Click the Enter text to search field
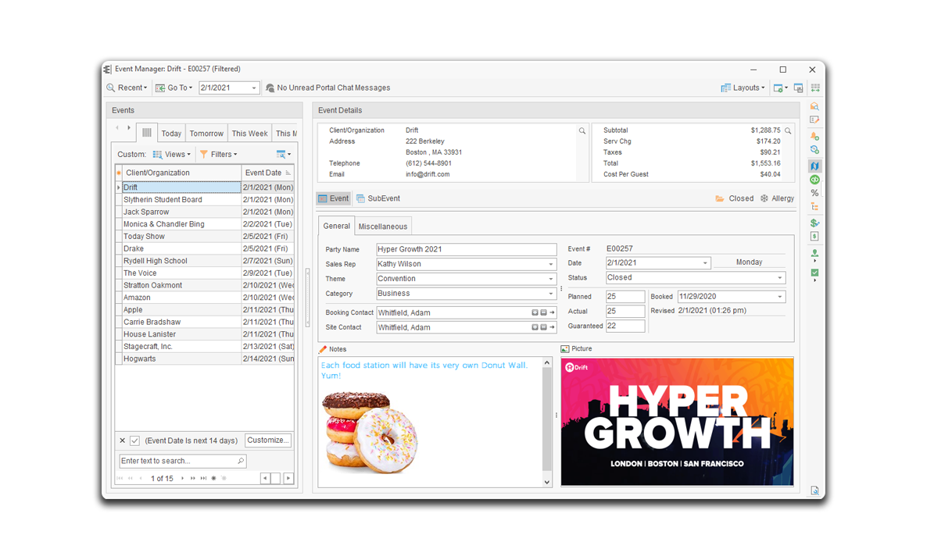Screen dimensions: 927x560 (183, 461)
